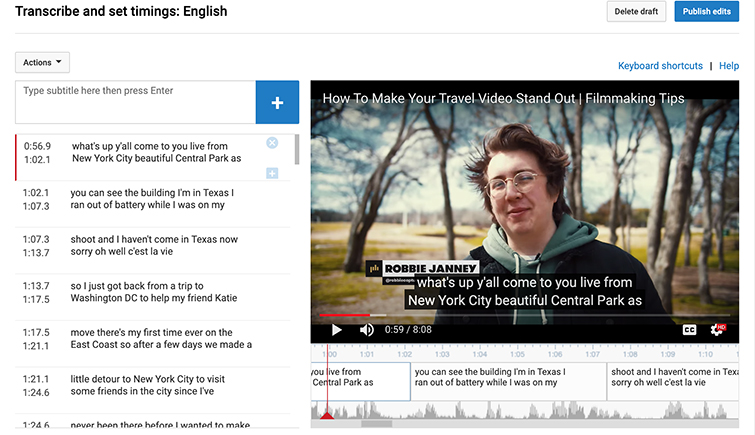Open the Actions dropdown

(x=42, y=62)
